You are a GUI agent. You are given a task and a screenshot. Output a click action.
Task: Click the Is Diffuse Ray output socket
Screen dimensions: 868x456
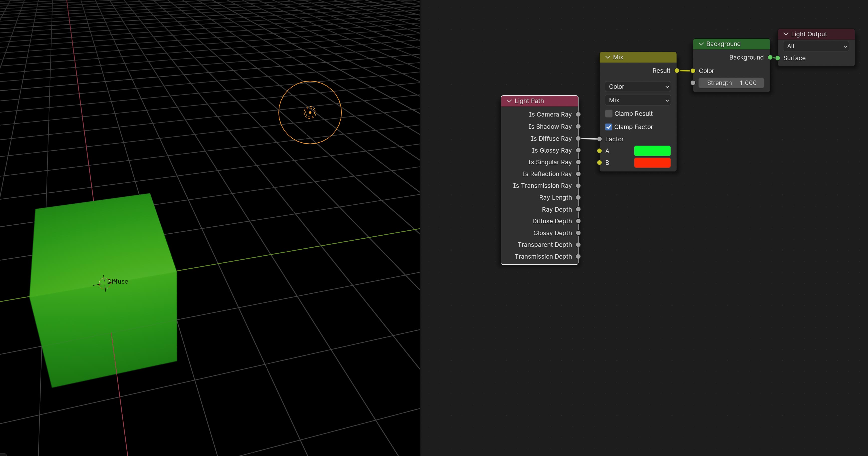point(578,138)
